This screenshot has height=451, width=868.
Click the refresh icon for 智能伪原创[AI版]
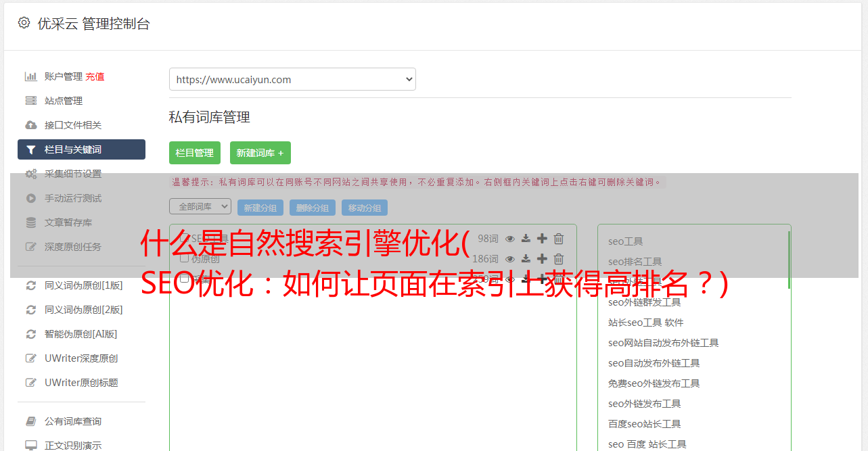coord(31,334)
